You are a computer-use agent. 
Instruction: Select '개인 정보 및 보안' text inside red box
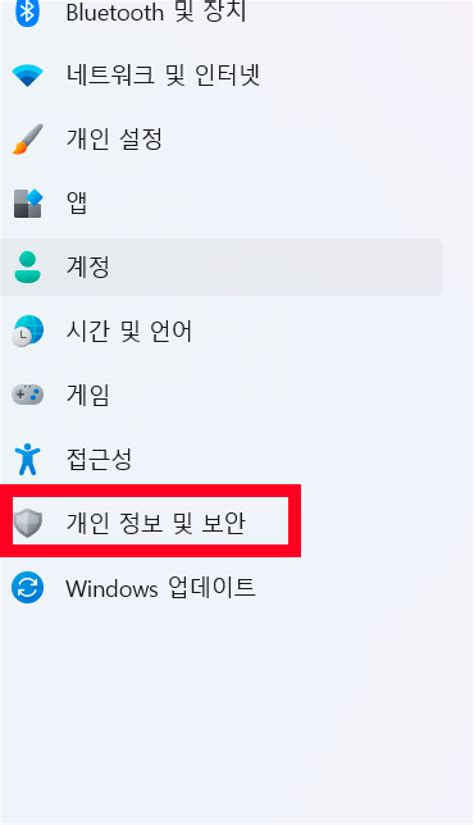coord(156,522)
